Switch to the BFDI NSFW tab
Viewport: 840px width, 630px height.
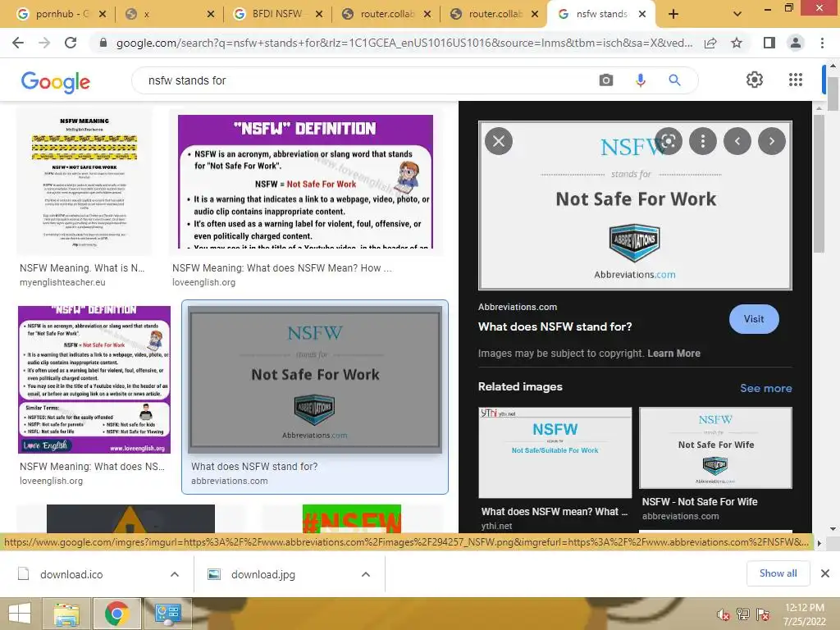[277, 14]
